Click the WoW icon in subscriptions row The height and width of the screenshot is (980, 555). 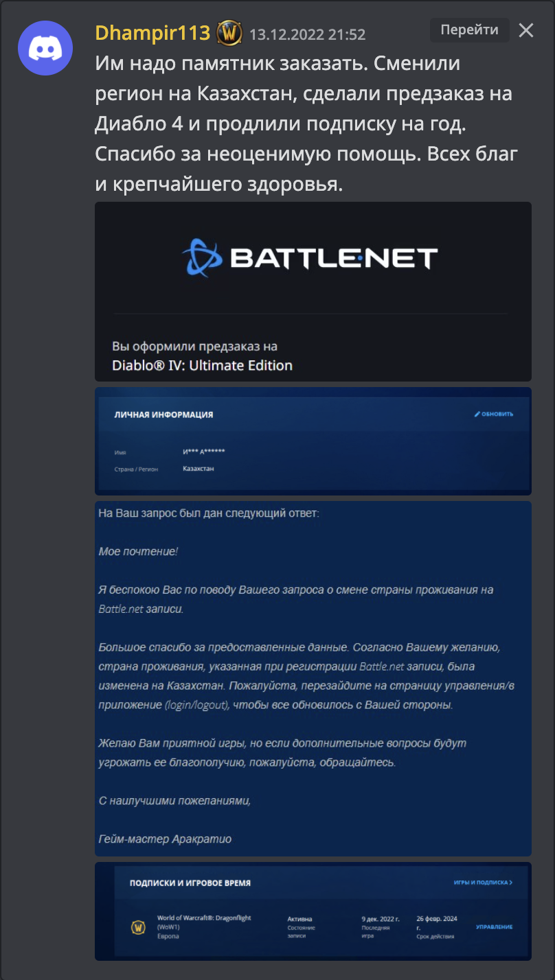138,927
